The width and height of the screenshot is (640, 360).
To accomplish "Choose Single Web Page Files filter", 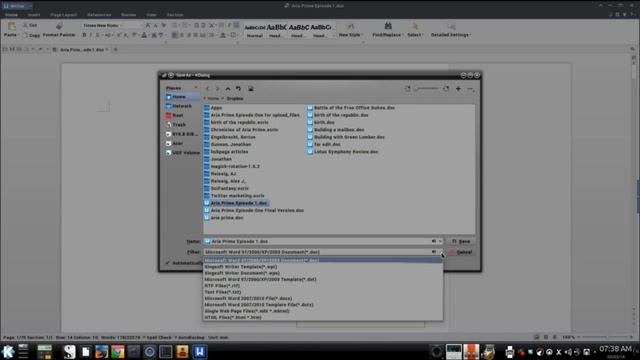I will pyautogui.click(x=323, y=311).
